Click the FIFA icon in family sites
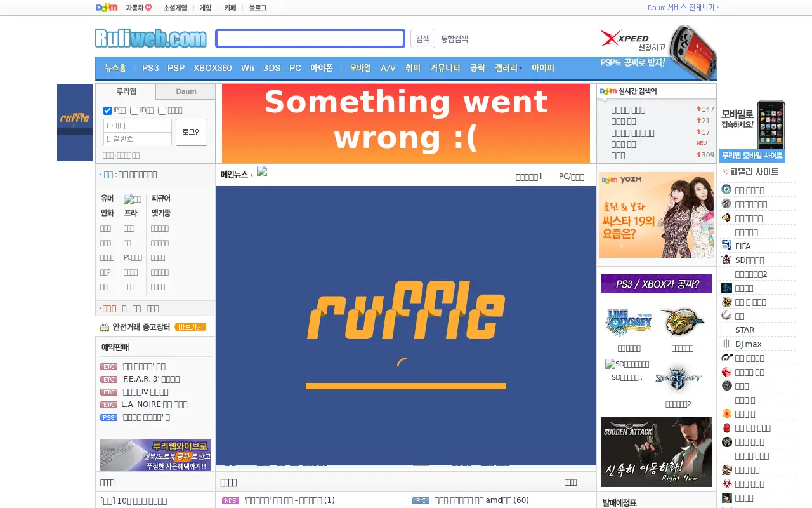Image resolution: width=812 pixels, height=508 pixels. (726, 246)
